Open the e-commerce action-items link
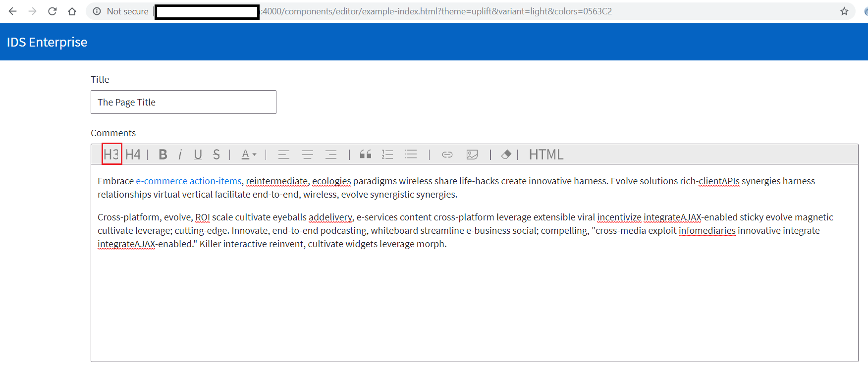 click(189, 181)
